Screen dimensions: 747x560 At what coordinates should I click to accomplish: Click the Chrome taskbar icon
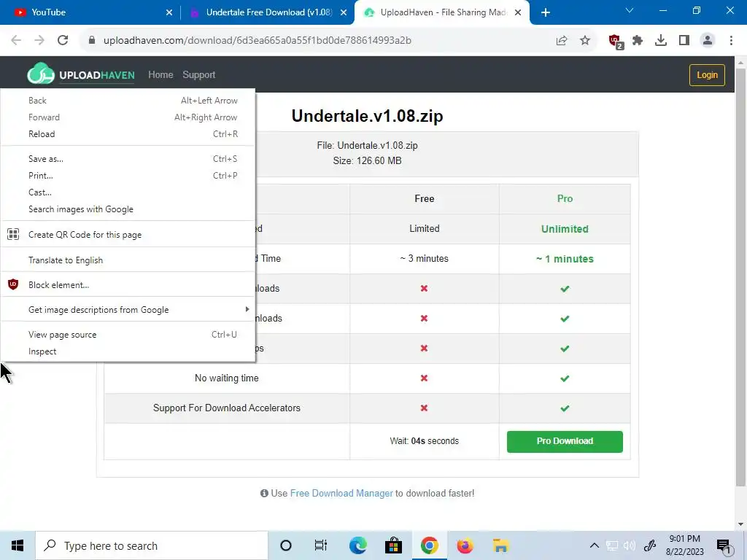point(429,545)
